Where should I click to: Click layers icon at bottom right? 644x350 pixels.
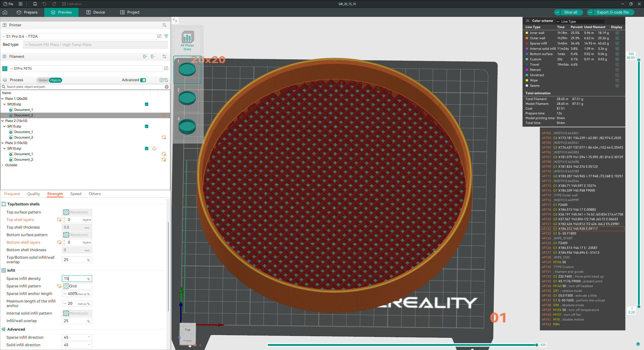tap(638, 344)
